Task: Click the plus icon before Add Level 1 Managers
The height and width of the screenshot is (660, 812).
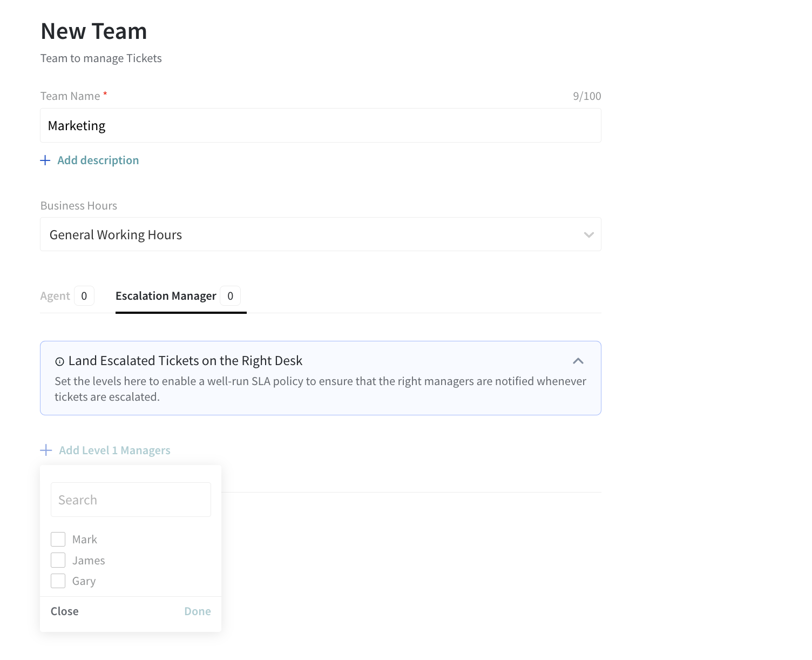Action: (46, 450)
